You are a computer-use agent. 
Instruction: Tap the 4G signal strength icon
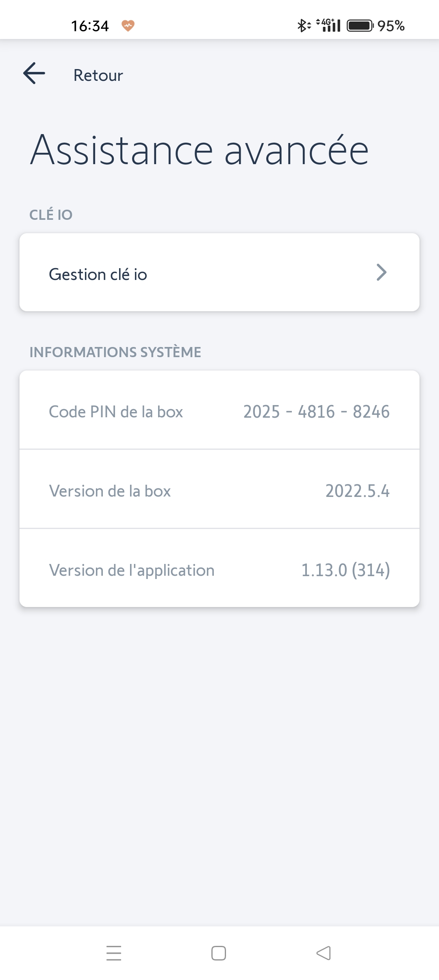click(x=329, y=25)
